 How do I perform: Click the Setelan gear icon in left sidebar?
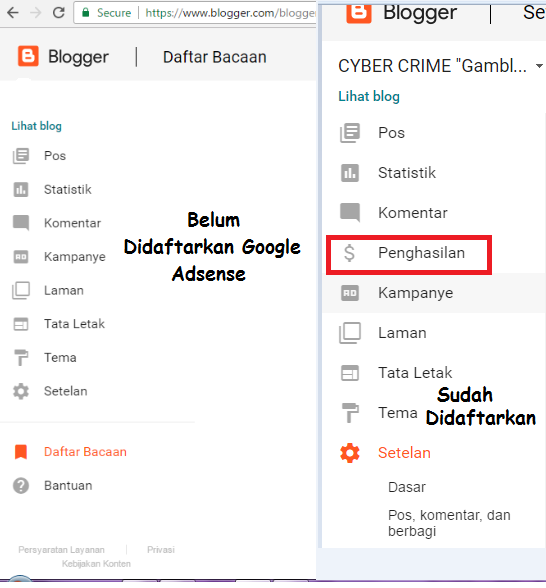21,391
